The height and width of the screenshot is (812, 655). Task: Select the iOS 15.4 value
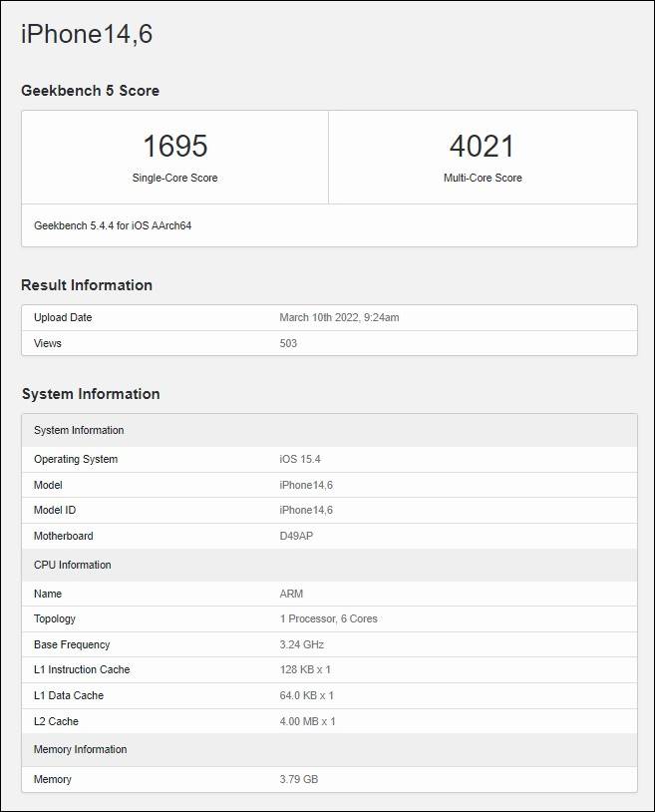pyautogui.click(x=300, y=459)
